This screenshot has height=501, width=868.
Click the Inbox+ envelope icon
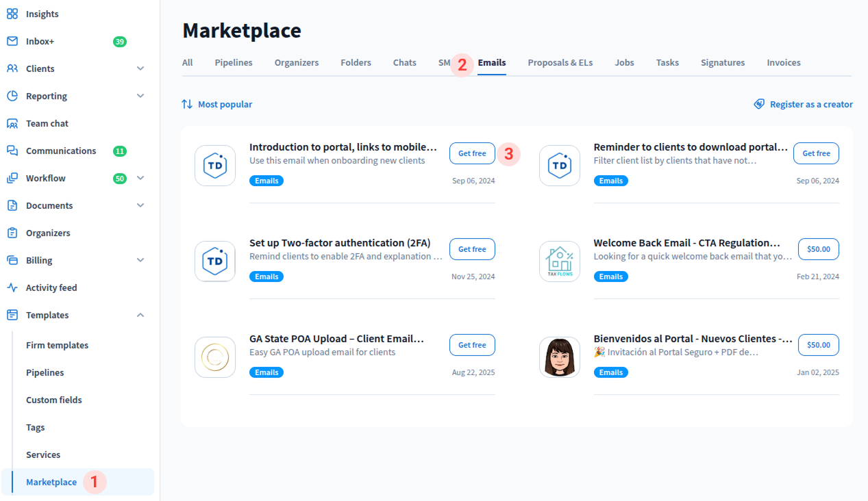tap(12, 41)
